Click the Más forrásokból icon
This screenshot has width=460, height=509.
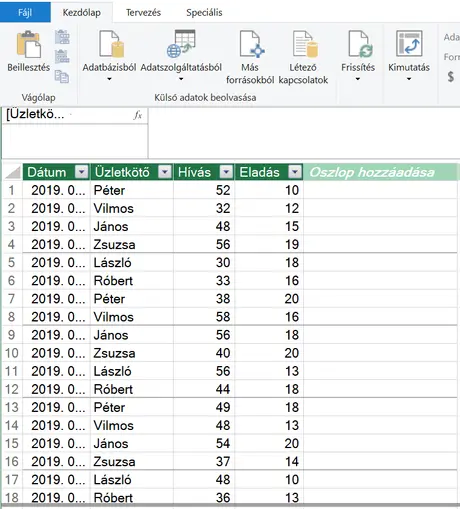tap(252, 44)
